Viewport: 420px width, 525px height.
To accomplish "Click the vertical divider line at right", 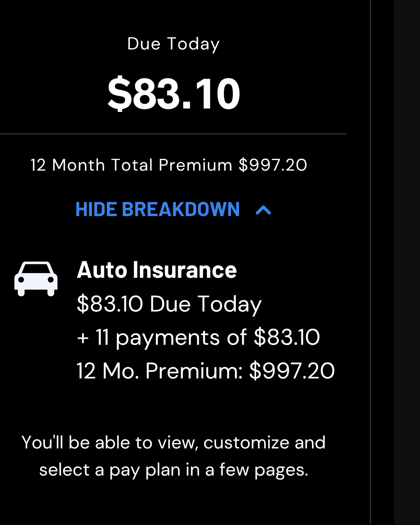I will (370, 262).
